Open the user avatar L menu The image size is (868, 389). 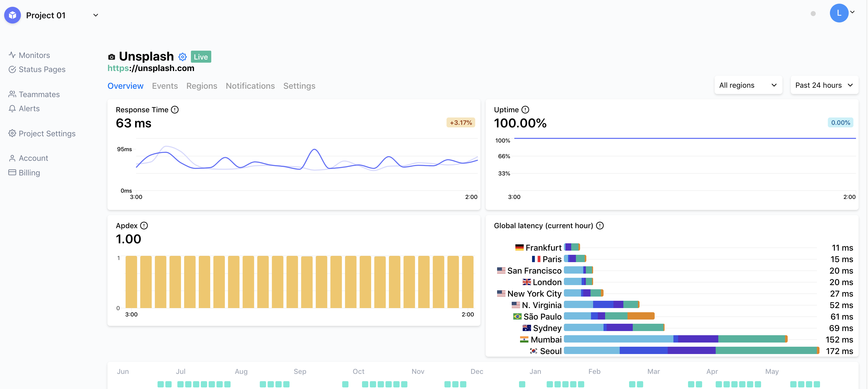pyautogui.click(x=839, y=13)
